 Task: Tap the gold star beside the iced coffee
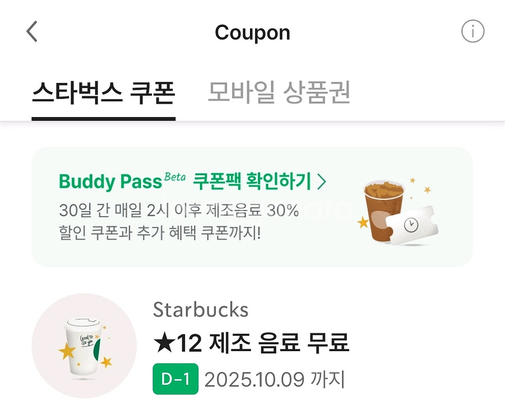coord(364,222)
